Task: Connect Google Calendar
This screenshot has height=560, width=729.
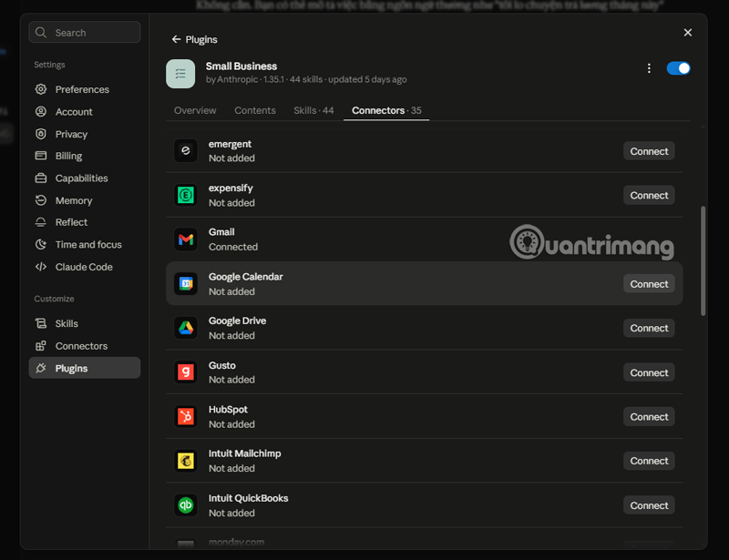Action: coord(649,284)
